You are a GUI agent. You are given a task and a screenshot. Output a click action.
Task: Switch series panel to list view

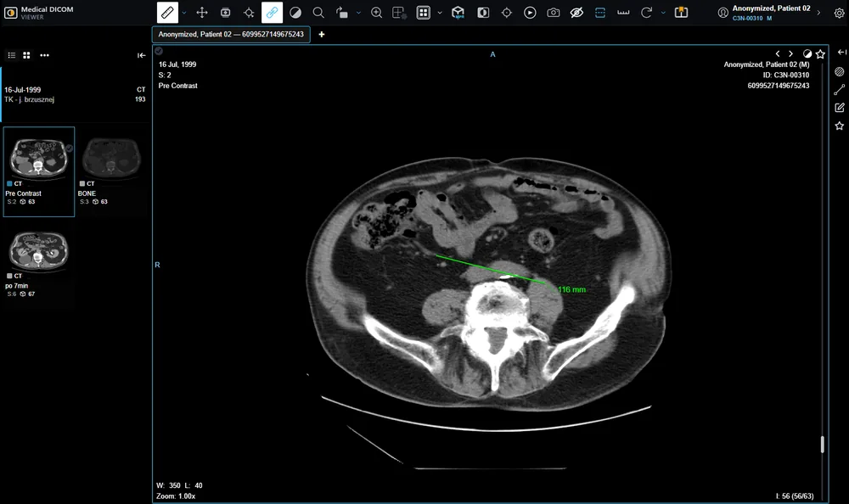tap(11, 55)
